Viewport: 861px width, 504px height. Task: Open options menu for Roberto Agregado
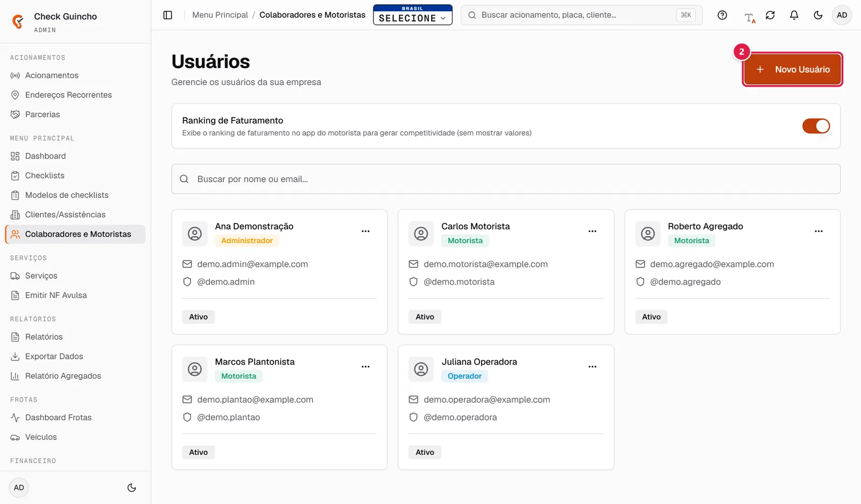(x=818, y=231)
